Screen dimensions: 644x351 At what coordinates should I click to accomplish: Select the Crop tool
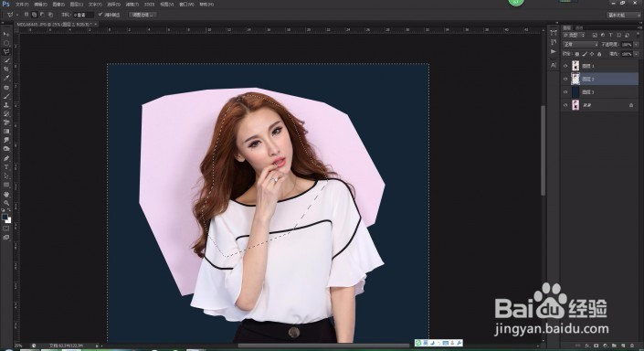pos(6,69)
